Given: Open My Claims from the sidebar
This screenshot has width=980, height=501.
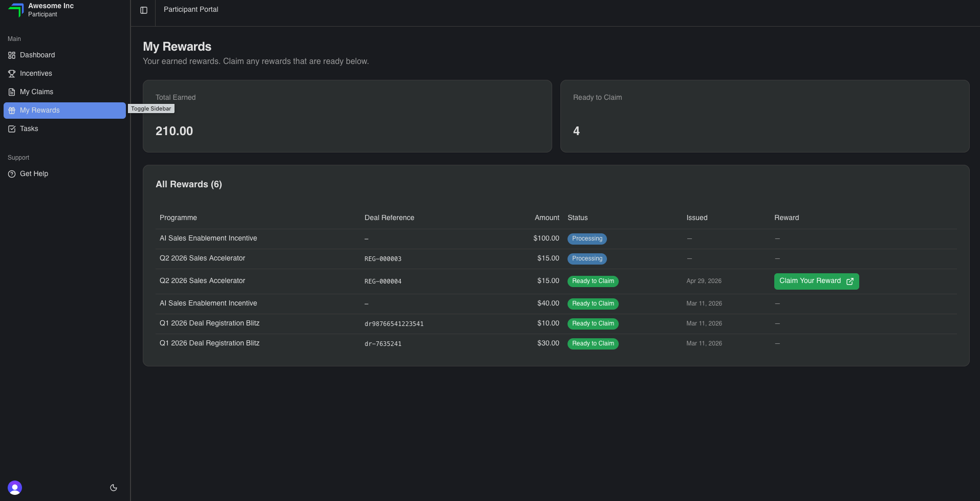Looking at the screenshot, I should click(x=64, y=92).
